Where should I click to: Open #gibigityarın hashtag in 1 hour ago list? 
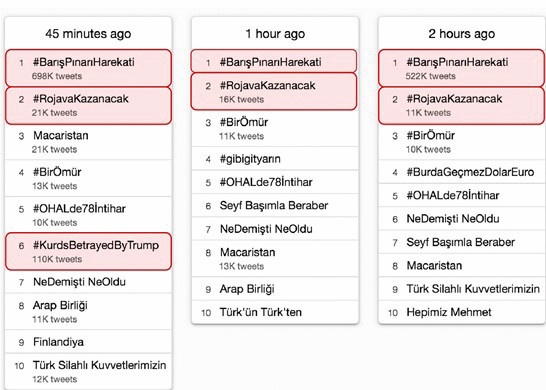[x=275, y=159]
